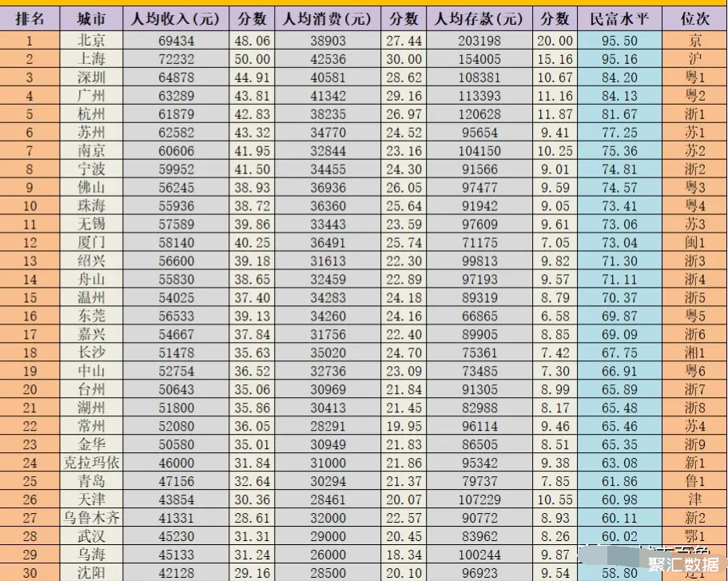Click the city cell 上海

click(x=91, y=59)
